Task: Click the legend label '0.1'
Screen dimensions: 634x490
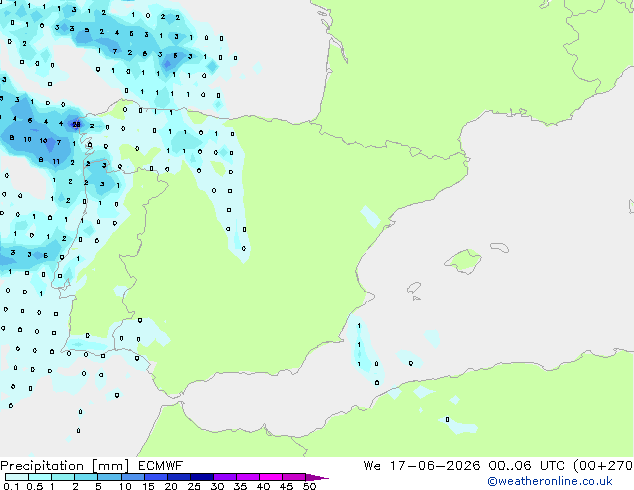Action: [x=11, y=486]
